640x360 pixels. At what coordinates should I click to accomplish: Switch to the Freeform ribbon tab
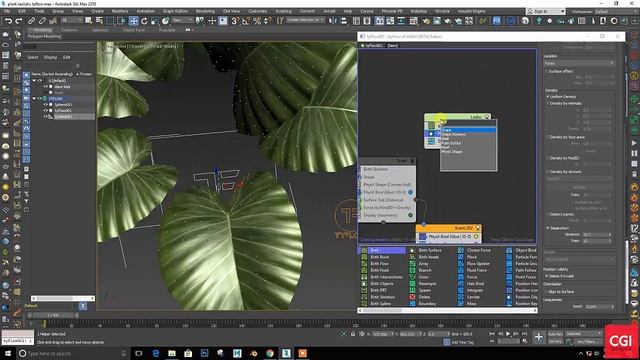(69, 30)
